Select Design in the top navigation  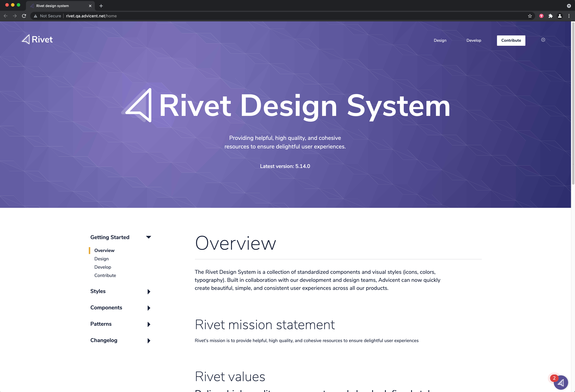coord(440,40)
